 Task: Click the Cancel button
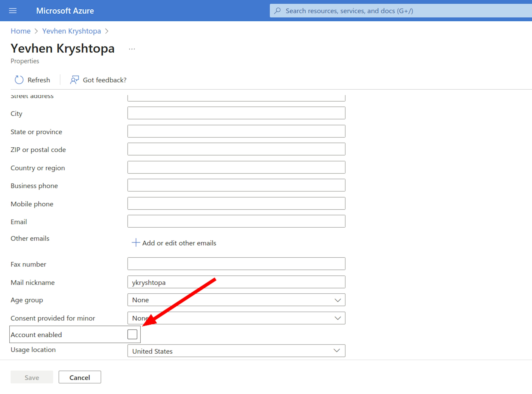(x=80, y=377)
